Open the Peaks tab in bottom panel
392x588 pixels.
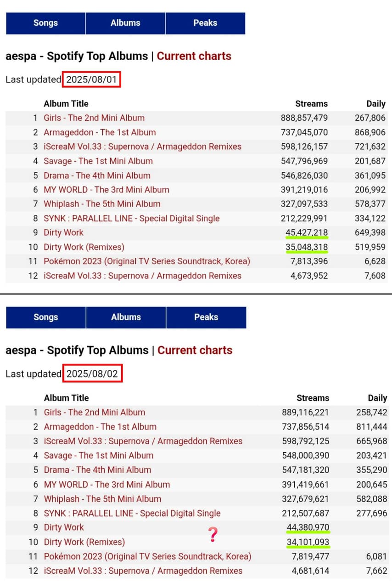(206, 317)
